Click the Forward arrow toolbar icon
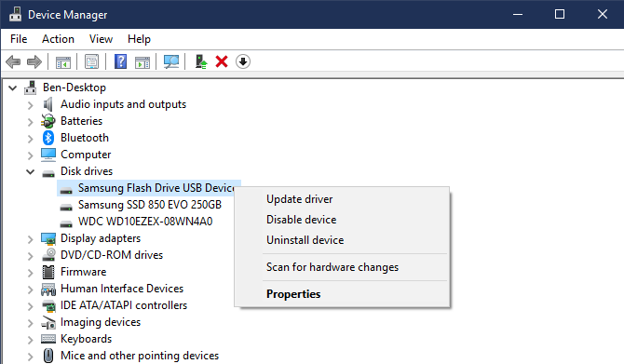 click(x=34, y=61)
